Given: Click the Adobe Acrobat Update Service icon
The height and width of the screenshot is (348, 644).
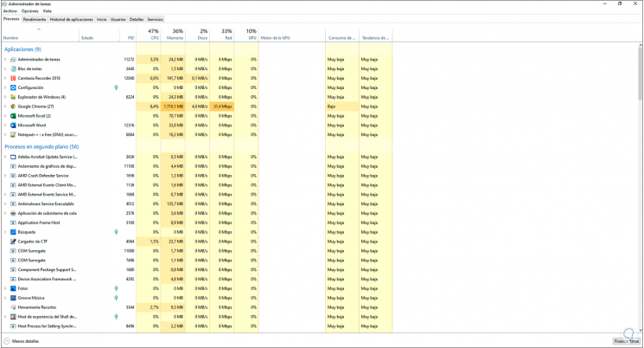Looking at the screenshot, I should point(13,157).
